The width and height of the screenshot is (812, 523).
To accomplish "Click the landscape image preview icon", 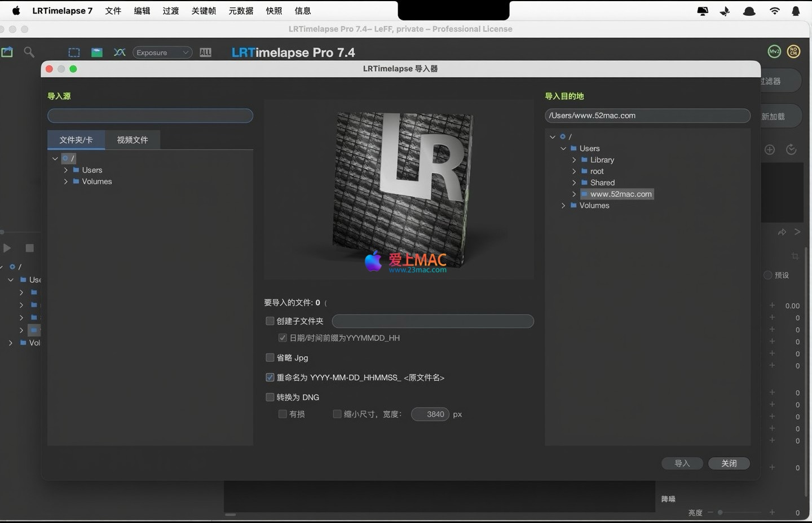I will (97, 52).
